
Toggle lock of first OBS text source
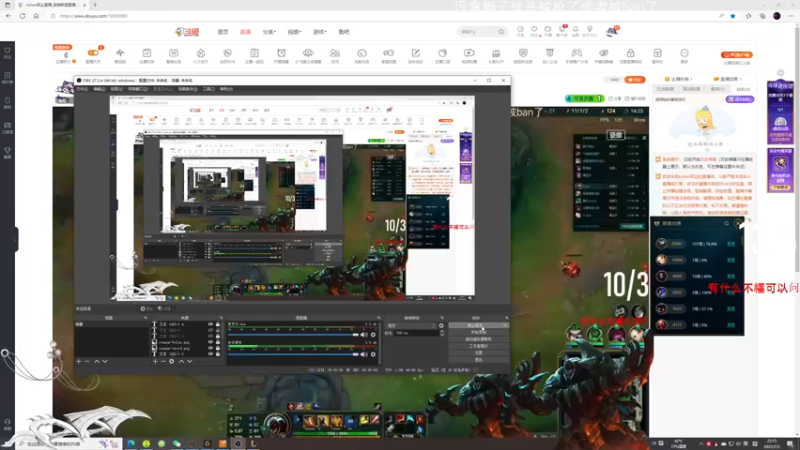(218, 324)
